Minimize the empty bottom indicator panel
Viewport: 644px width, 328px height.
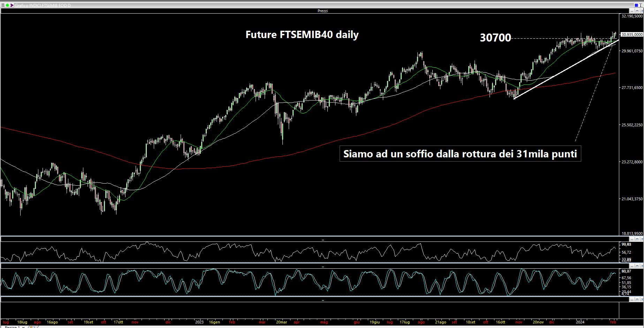(632, 299)
